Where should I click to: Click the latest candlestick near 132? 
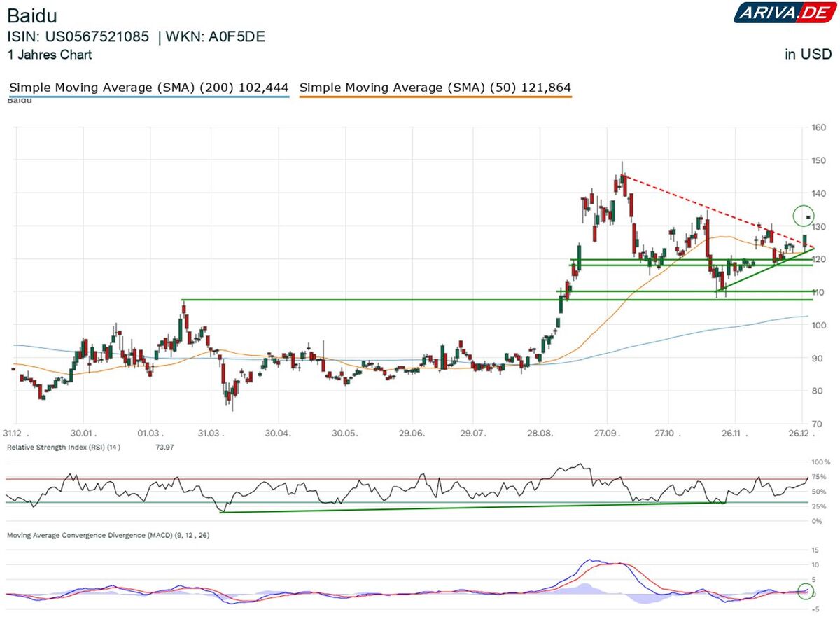(808, 217)
